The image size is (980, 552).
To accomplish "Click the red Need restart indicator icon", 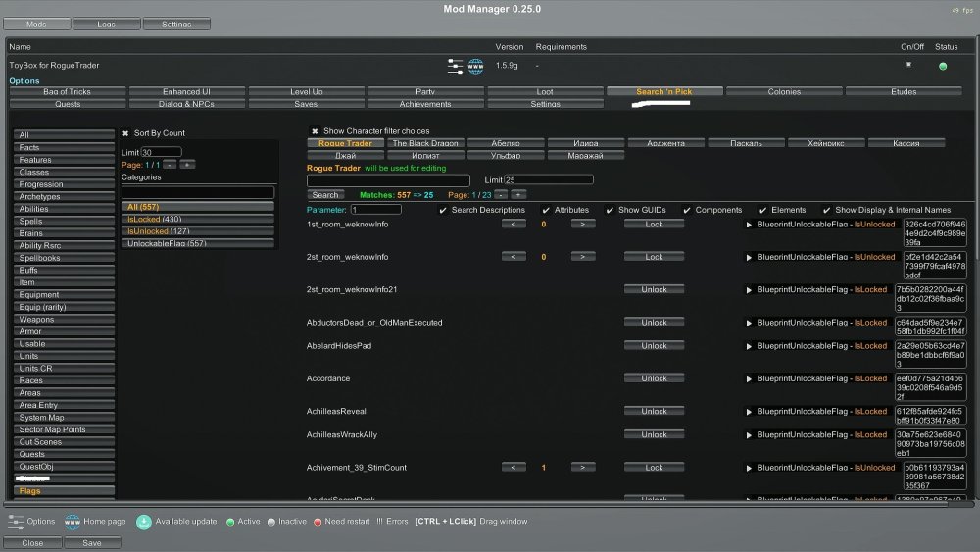I will point(318,522).
